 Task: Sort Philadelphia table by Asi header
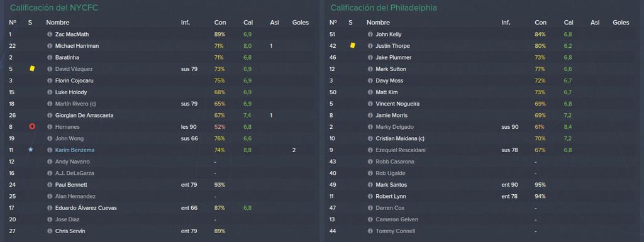tap(595, 23)
